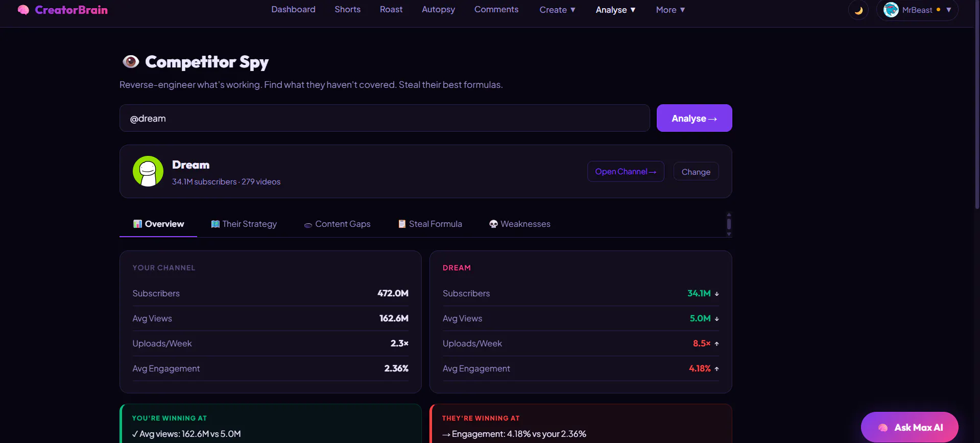Expand the Create dropdown menu
The height and width of the screenshot is (443, 980).
coord(558,10)
